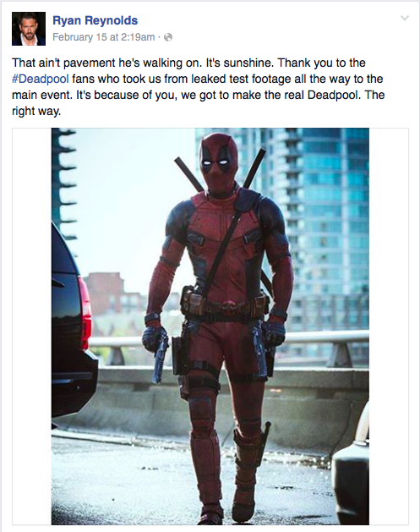This screenshot has width=420, height=532.
Task: Open the February 15 at 2:19am timestamp
Action: point(103,37)
